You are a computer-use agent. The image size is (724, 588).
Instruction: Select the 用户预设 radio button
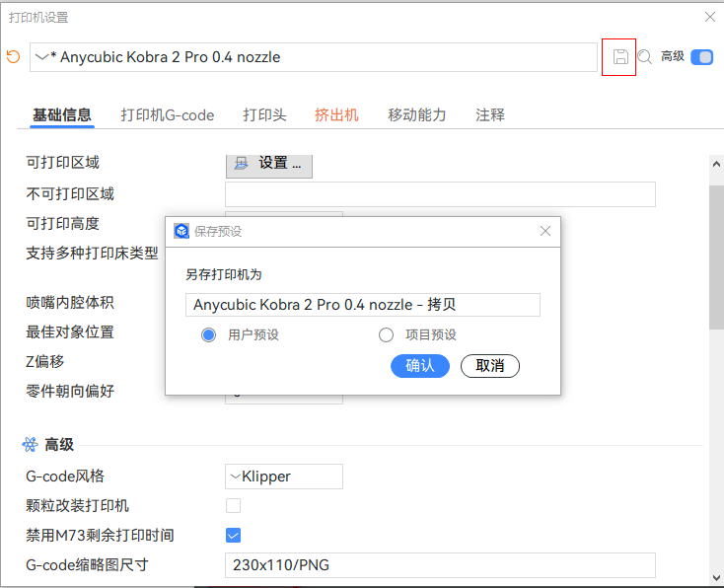coord(208,334)
